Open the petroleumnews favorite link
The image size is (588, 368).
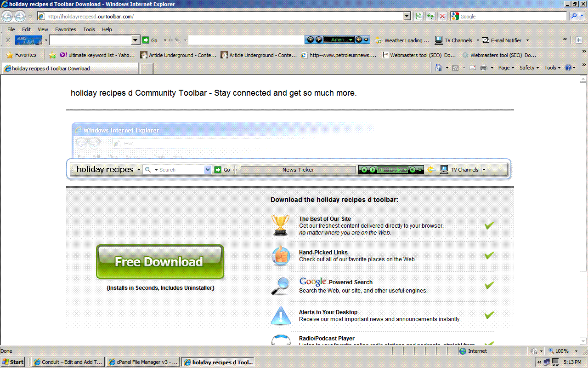click(339, 55)
